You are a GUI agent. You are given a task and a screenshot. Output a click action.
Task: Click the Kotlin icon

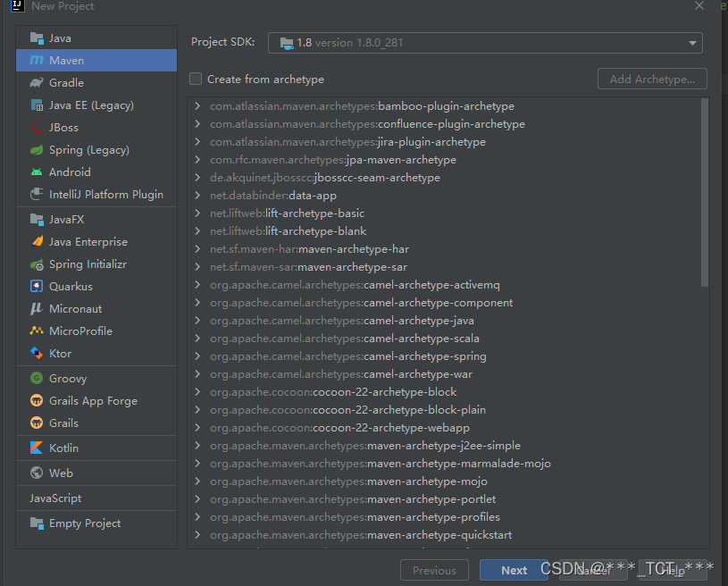[x=37, y=448]
